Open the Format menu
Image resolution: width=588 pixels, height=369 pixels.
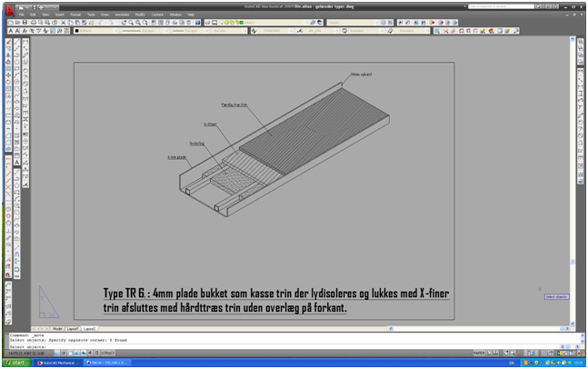(75, 15)
